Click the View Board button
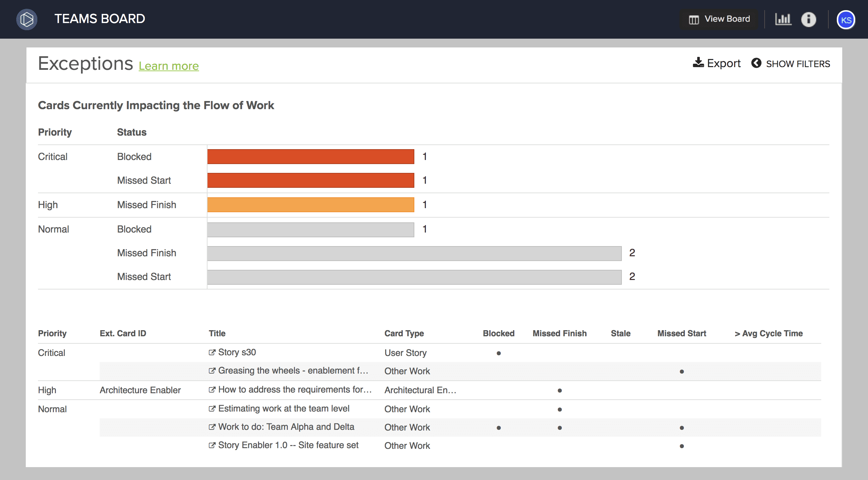 719,19
